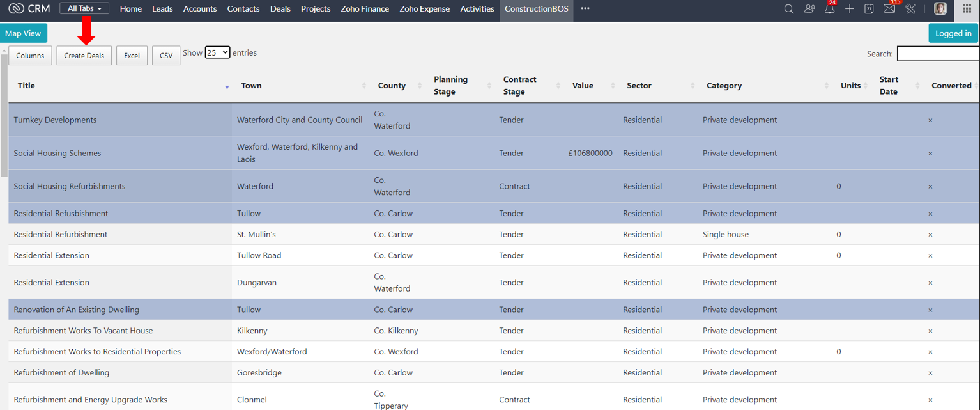Click Waterford City and County Council cell
The image size is (980, 410).
300,120
